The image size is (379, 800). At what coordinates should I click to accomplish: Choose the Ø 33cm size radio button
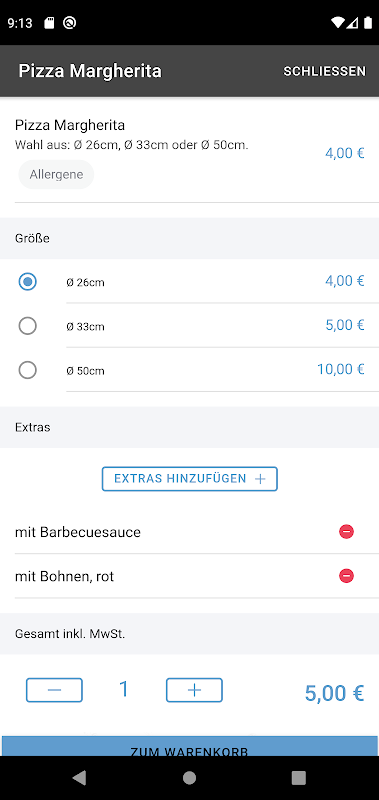pos(28,326)
